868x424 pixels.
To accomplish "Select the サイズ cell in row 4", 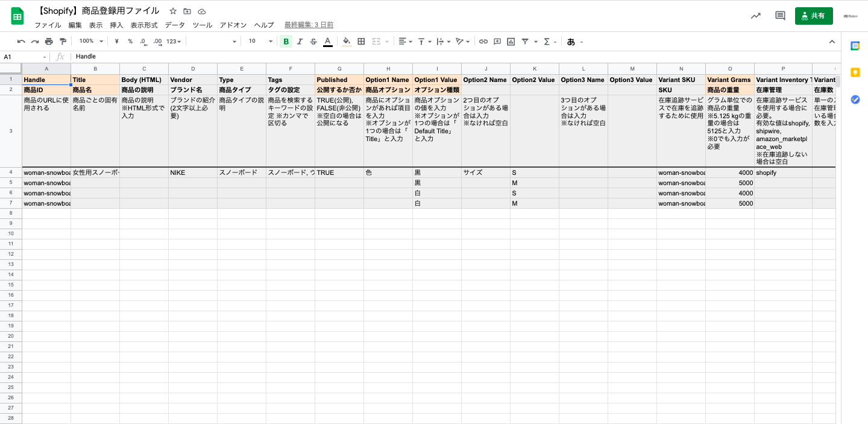I will click(486, 172).
